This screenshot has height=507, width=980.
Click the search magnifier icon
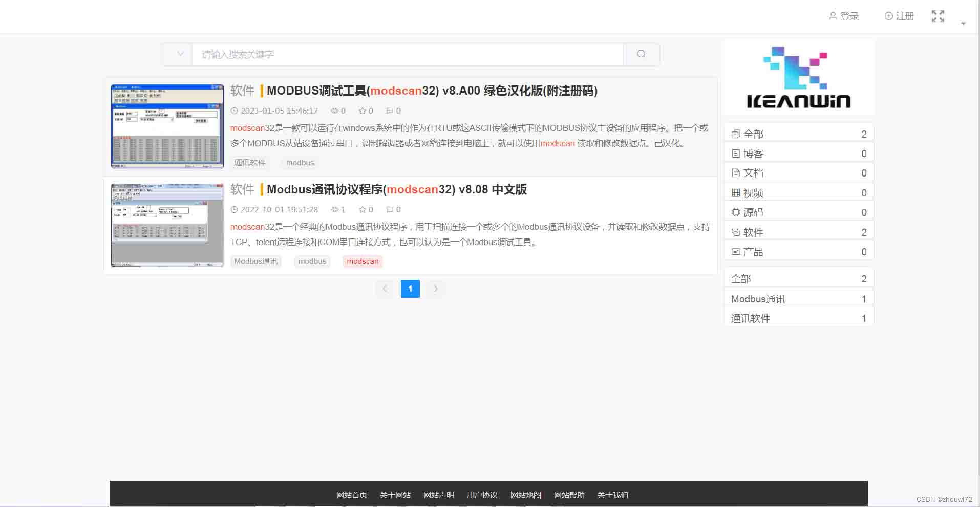pyautogui.click(x=641, y=54)
